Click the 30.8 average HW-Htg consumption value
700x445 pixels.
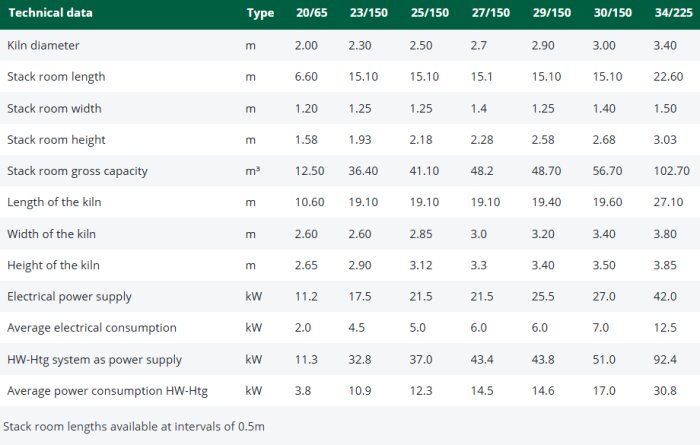point(664,391)
